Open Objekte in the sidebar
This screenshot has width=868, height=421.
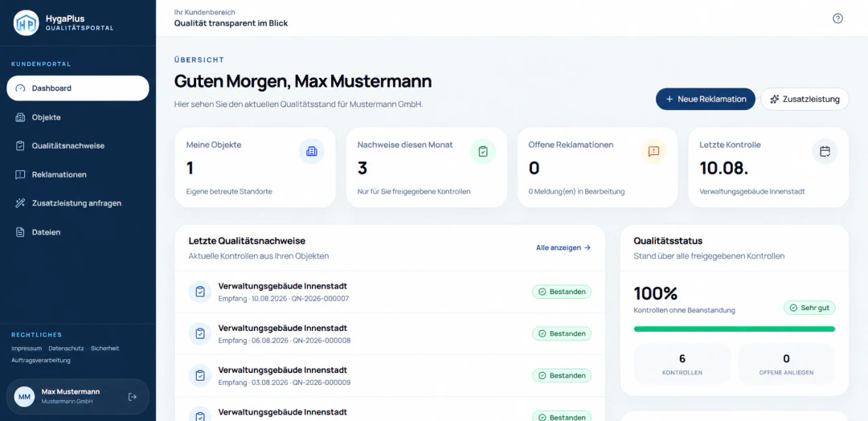[x=78, y=117]
